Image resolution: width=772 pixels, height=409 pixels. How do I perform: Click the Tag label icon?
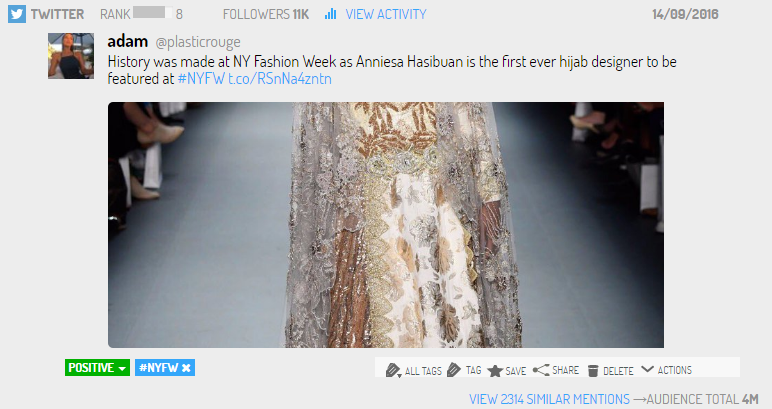point(453,370)
